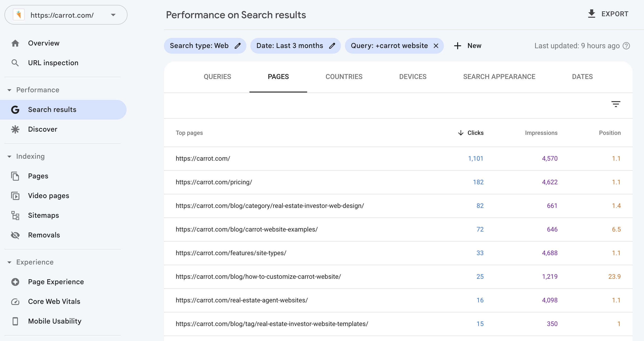Click the Mobile Usability phone icon
This screenshot has width=644, height=341.
point(15,321)
